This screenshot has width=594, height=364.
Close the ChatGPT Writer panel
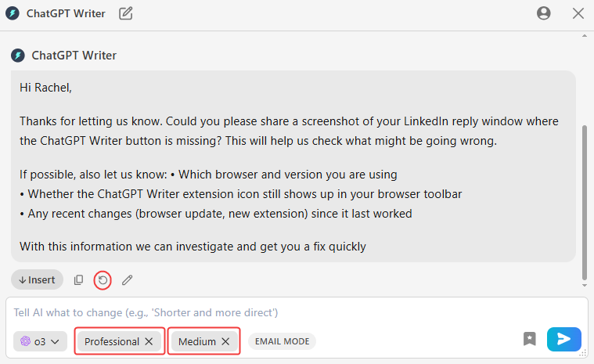click(x=578, y=13)
